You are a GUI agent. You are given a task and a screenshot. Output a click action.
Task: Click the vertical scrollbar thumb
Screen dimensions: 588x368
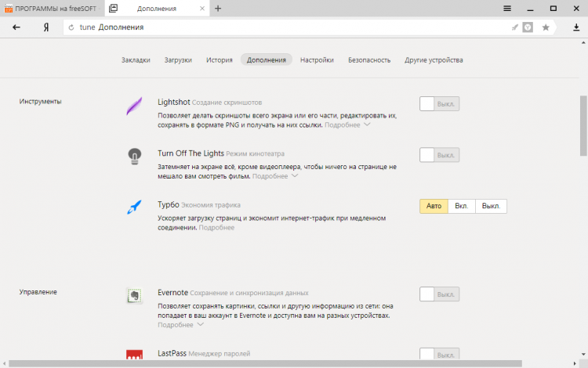pyautogui.click(x=583, y=126)
